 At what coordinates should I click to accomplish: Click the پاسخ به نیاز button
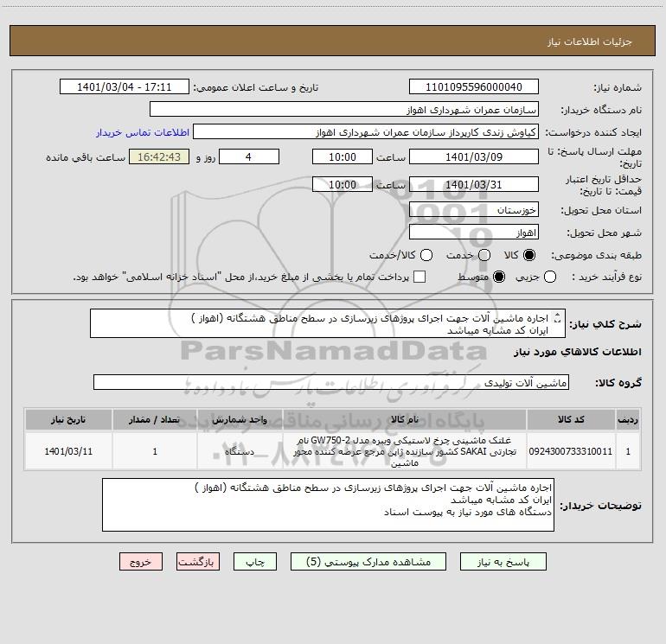503,562
